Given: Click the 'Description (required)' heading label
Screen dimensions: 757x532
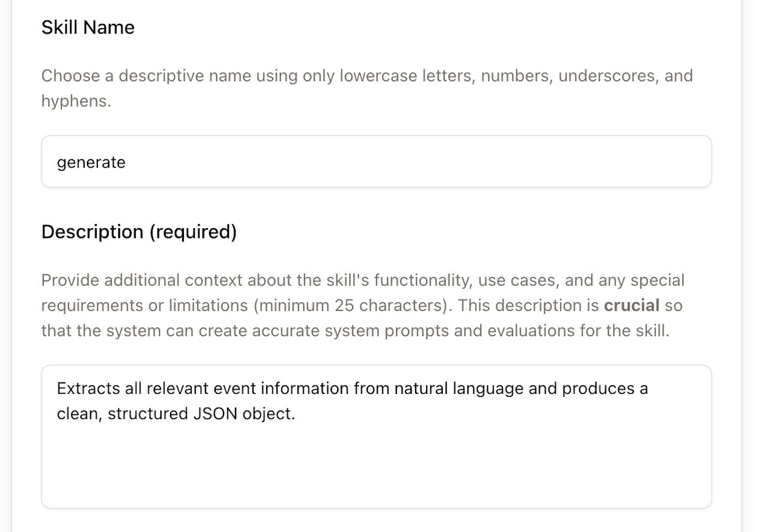Looking at the screenshot, I should coord(139,232).
